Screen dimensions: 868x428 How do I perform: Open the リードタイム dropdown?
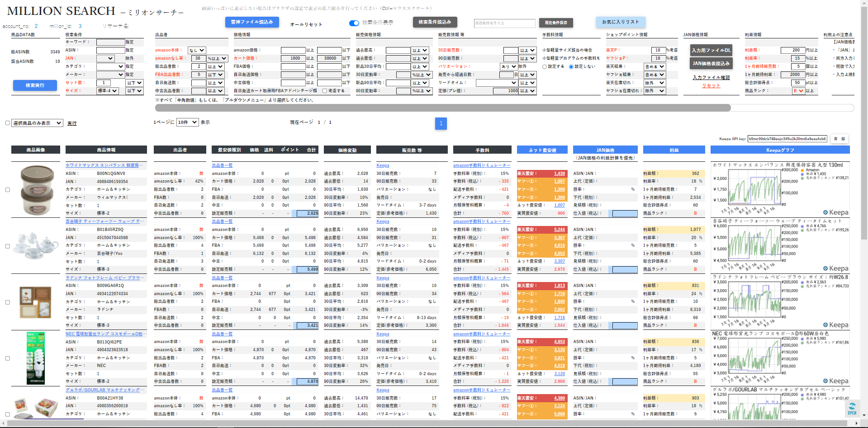(x=497, y=83)
